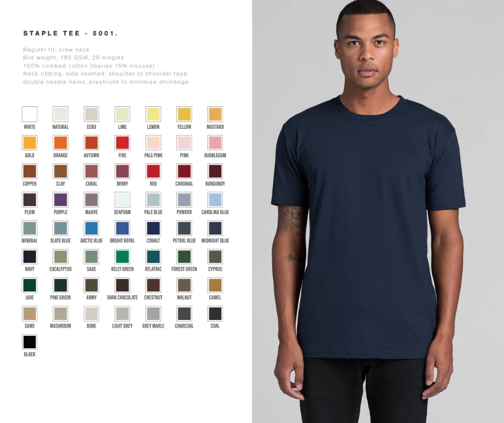Select the Grey Marle swatch
The image size is (504, 423).
153,313
